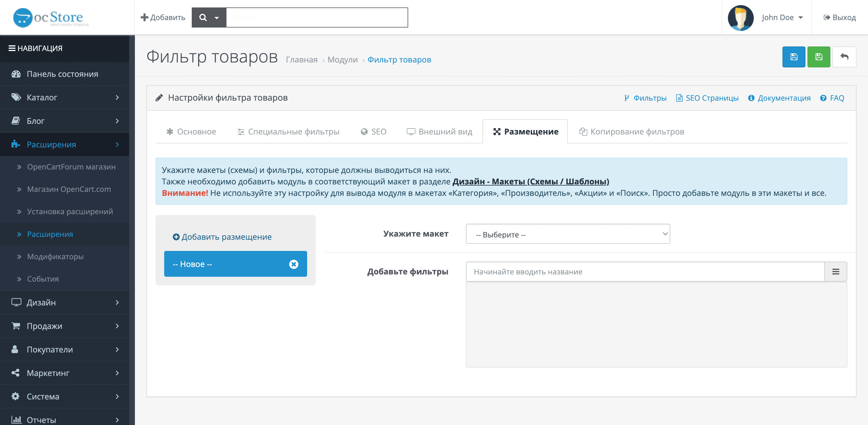Expand the Блог menu chevron
The width and height of the screenshot is (868, 425).
point(117,121)
